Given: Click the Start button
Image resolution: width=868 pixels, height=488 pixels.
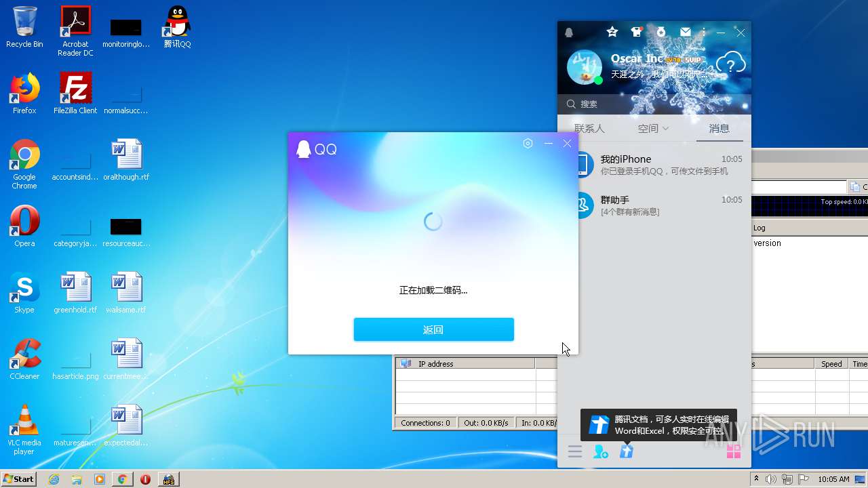Looking at the screenshot, I should (19, 479).
